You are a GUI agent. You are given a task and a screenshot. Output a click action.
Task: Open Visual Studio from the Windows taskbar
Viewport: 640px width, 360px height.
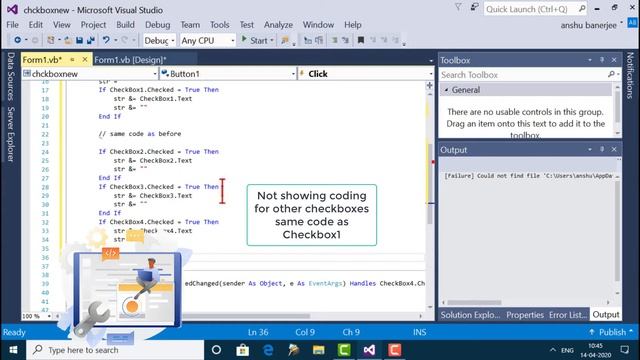click(x=369, y=350)
